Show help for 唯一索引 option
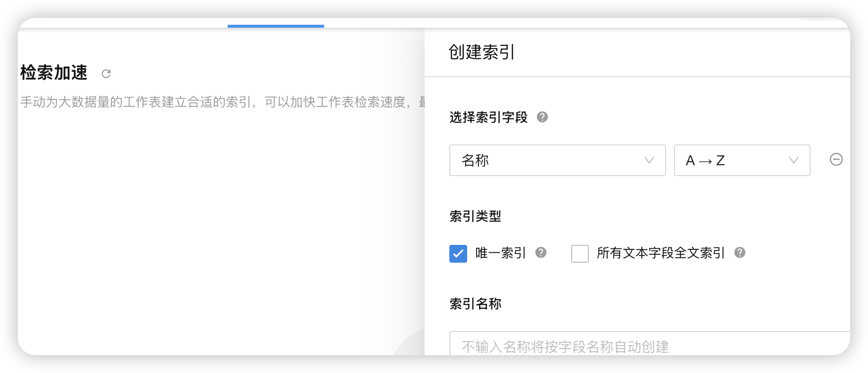868x373 pixels. (x=541, y=253)
